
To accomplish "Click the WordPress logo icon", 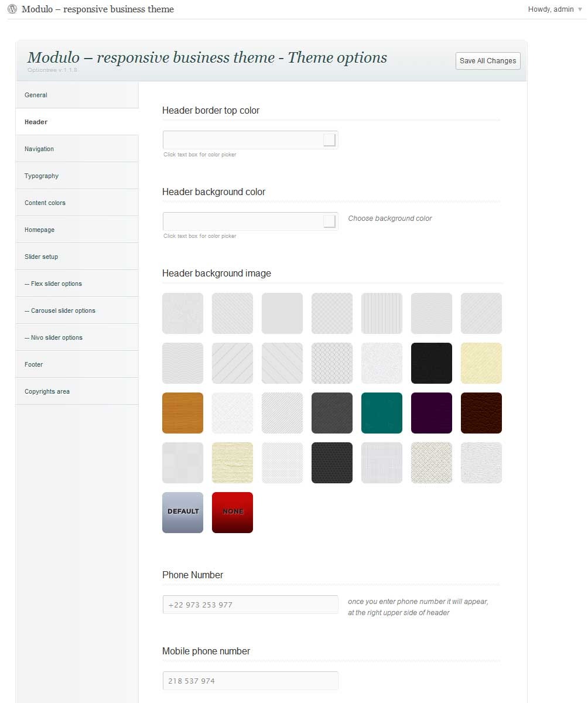I will pyautogui.click(x=12, y=9).
